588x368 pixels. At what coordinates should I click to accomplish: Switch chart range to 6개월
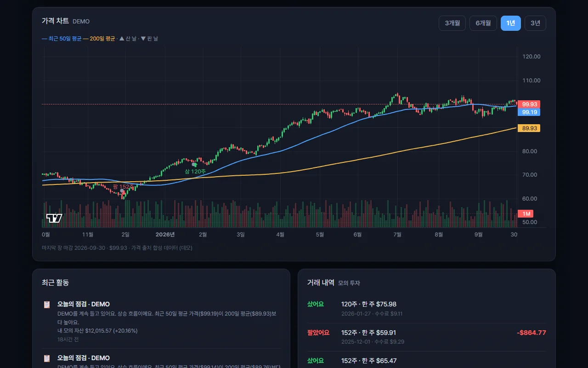[483, 23]
